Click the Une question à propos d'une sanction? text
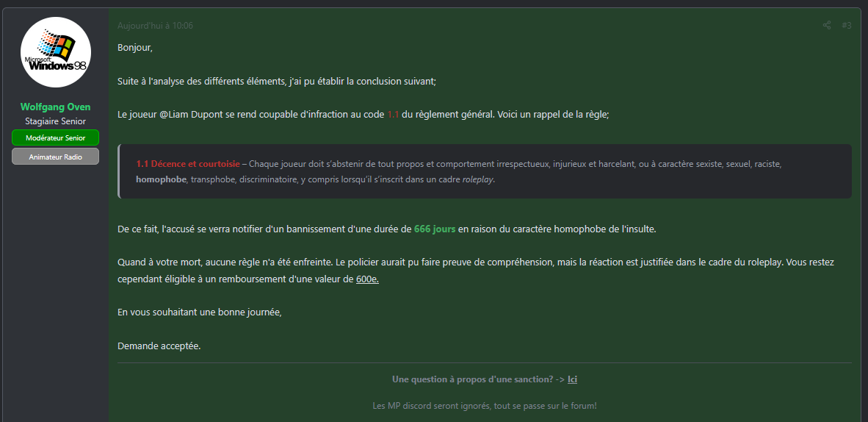This screenshot has height=422, width=868. [473, 379]
